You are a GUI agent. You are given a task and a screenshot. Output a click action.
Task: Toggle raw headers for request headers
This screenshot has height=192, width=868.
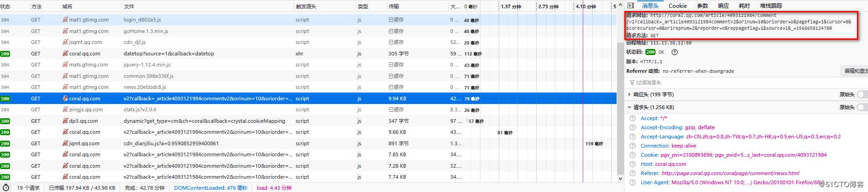pos(862,107)
